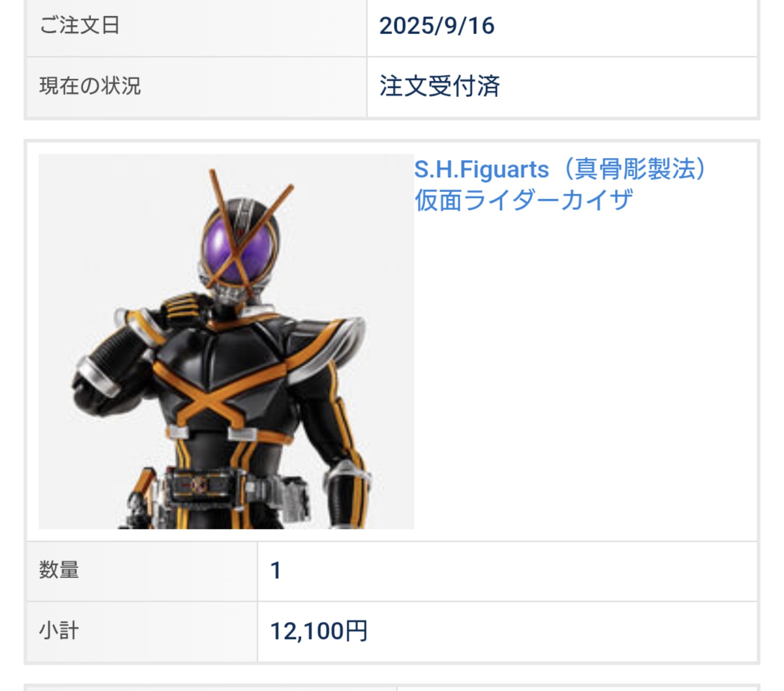Viewport: 784px width, 691px height.
Task: Click the 数量 label cell
Action: [142, 571]
